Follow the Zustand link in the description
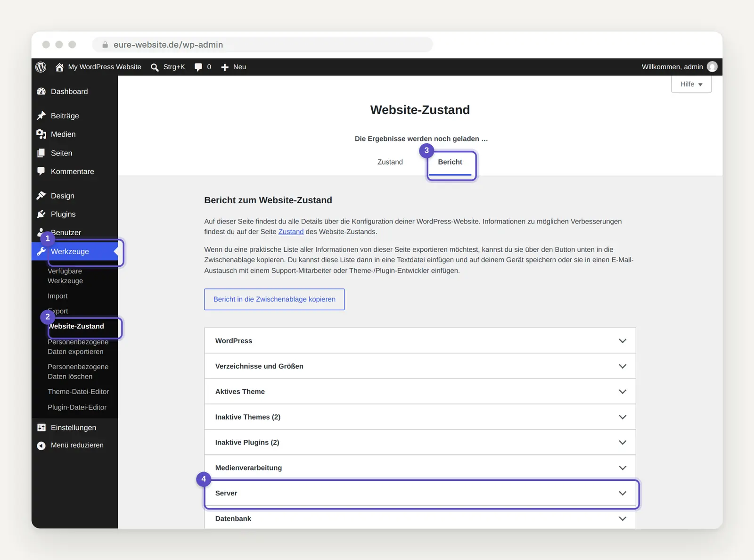 (291, 232)
